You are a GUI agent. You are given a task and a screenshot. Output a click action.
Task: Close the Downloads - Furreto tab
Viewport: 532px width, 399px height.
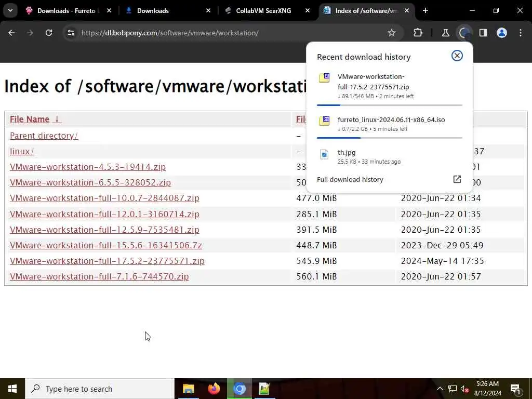(109, 10)
